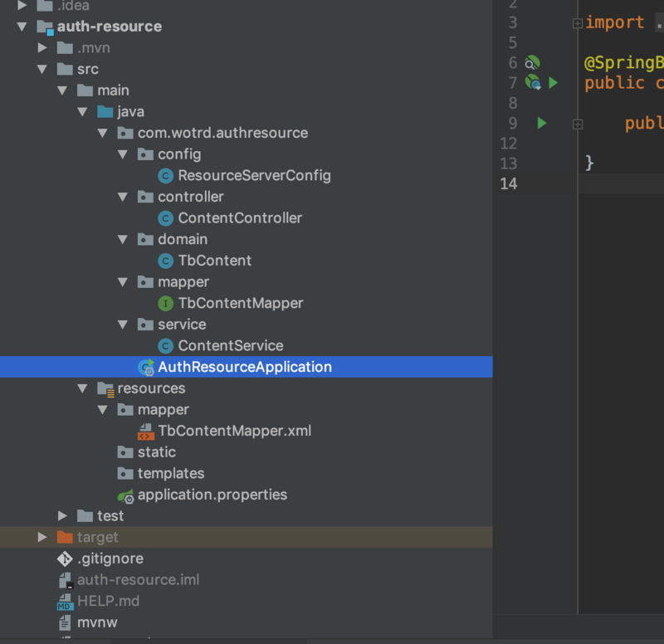This screenshot has width=664, height=644.
Task: Select the ContentService class
Action: pyautogui.click(x=231, y=346)
